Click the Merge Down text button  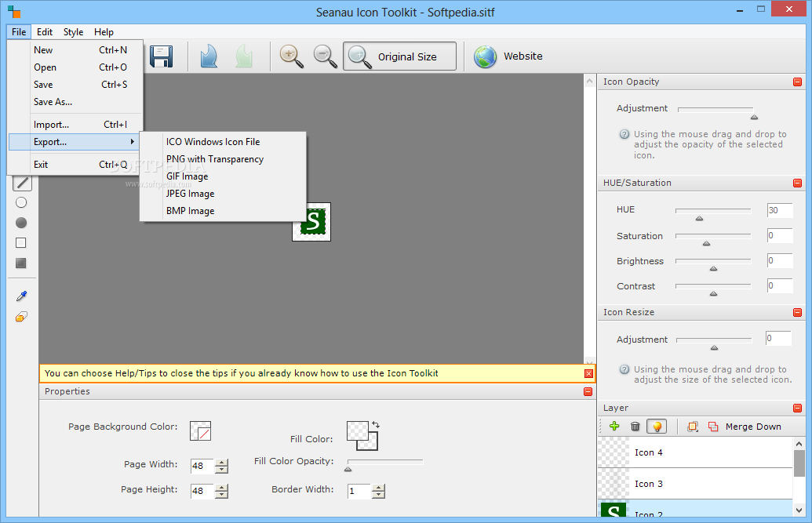[x=753, y=427]
